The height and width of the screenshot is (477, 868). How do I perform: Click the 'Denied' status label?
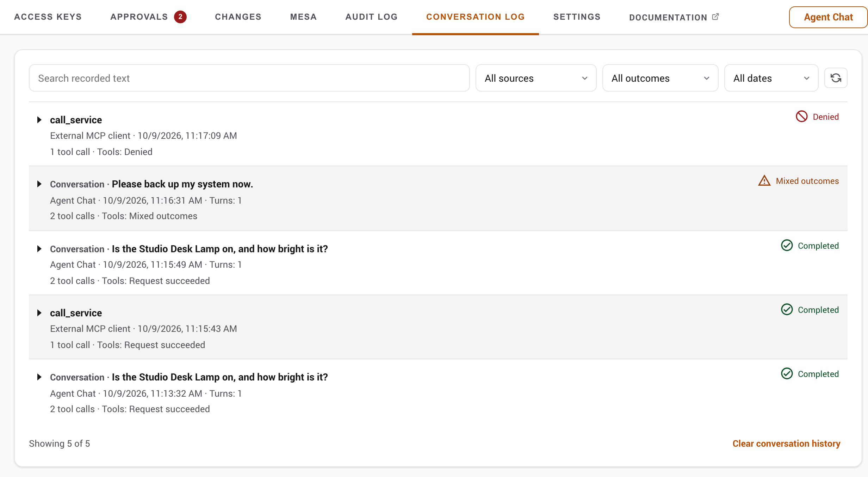(825, 117)
